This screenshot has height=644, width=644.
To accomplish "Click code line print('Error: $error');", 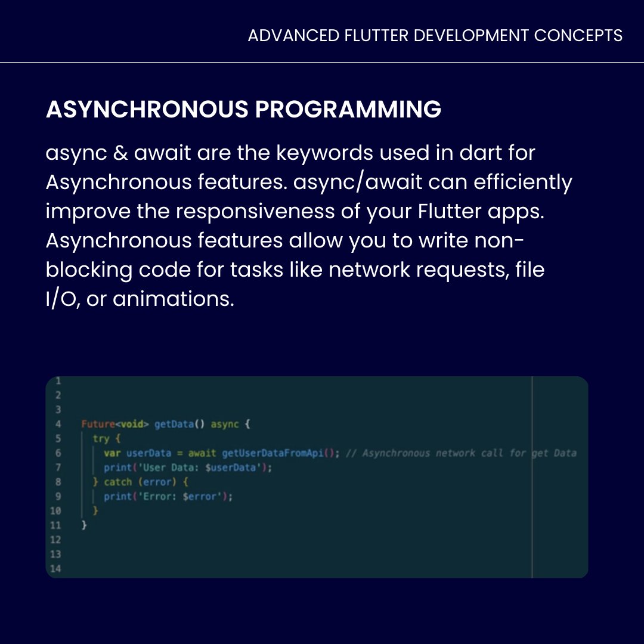I will pyautogui.click(x=168, y=496).
